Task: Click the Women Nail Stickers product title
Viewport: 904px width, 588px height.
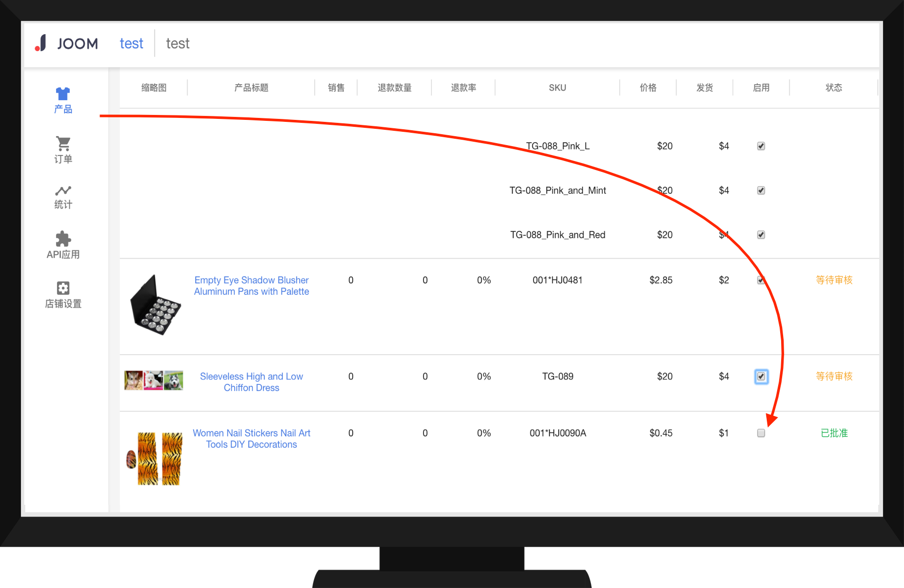Action: (x=252, y=438)
